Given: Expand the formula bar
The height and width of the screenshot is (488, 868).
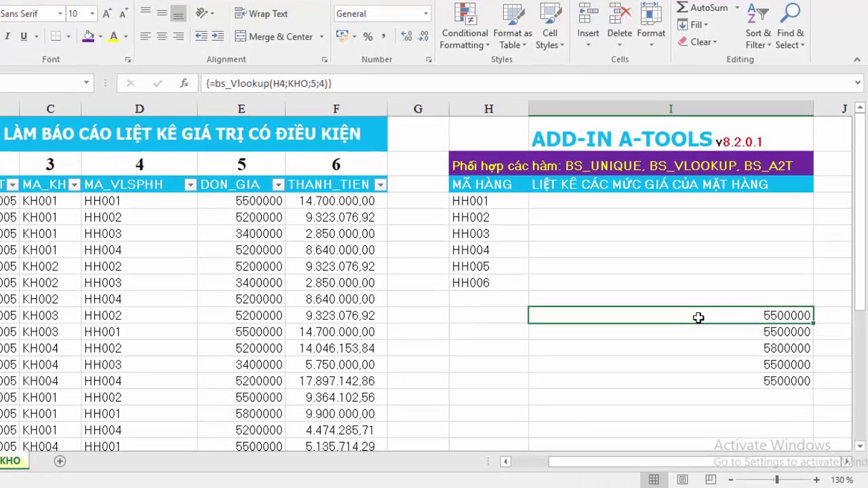Looking at the screenshot, I should coord(859,83).
